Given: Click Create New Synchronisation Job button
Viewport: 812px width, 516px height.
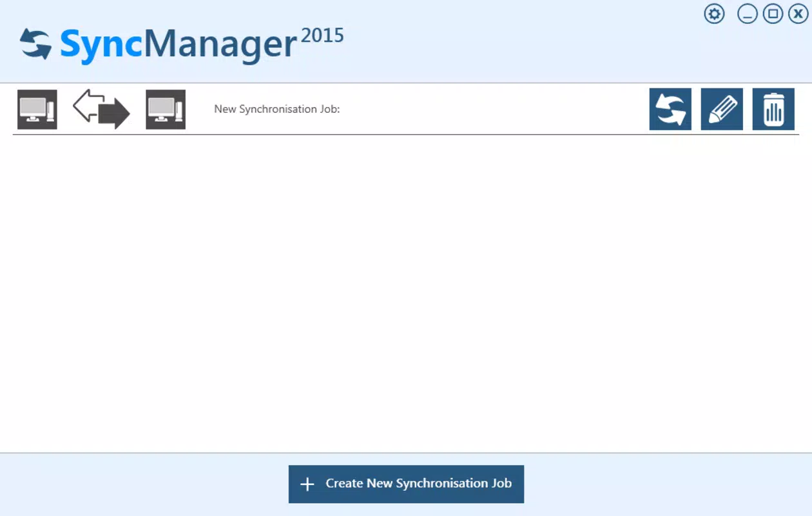Looking at the screenshot, I should pos(406,484).
